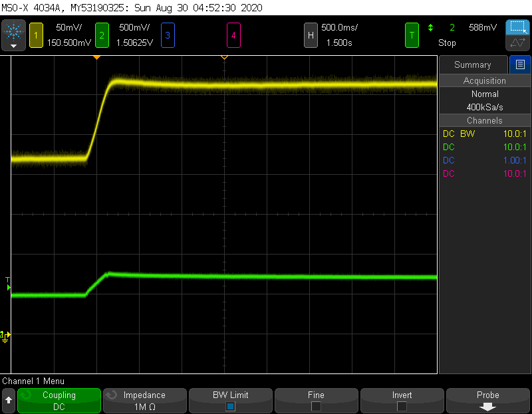Turn on blue channel 3
This screenshot has width=532, height=414.
tap(167, 35)
